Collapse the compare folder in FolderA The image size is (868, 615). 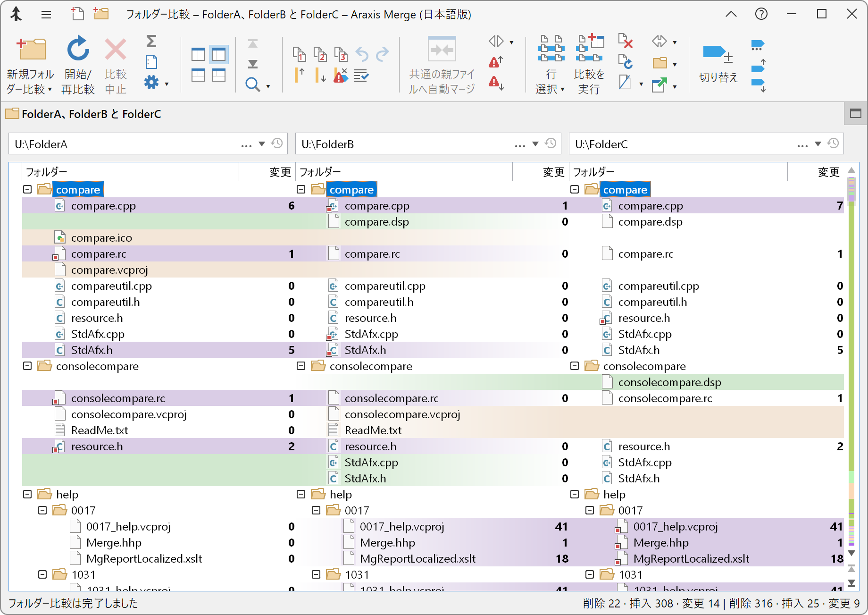27,189
